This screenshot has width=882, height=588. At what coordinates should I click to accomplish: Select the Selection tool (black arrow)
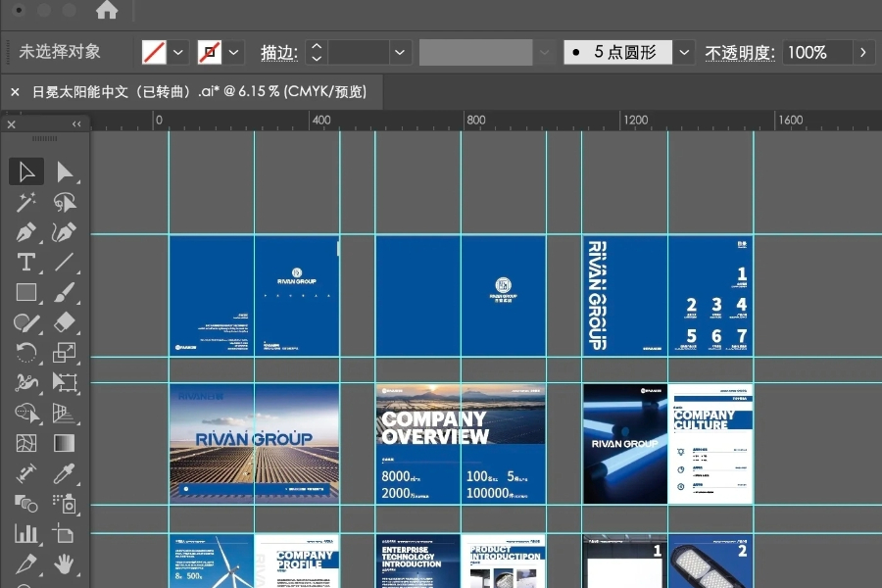tap(26, 171)
